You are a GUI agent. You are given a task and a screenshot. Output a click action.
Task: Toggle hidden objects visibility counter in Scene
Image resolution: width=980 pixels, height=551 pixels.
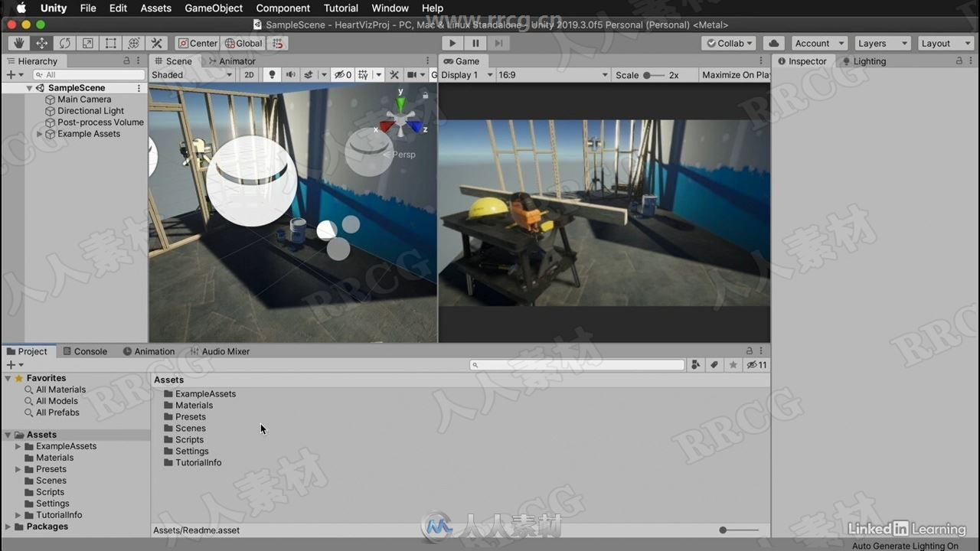point(342,75)
